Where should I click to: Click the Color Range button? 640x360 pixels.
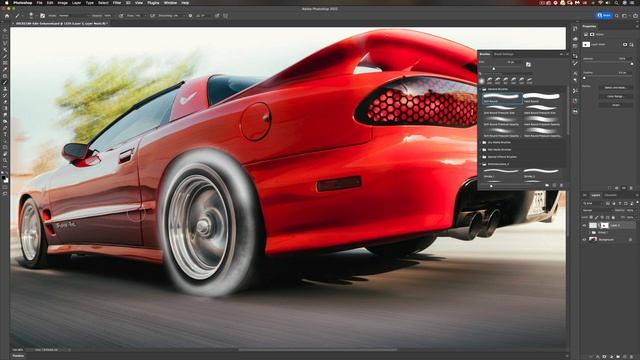616,96
